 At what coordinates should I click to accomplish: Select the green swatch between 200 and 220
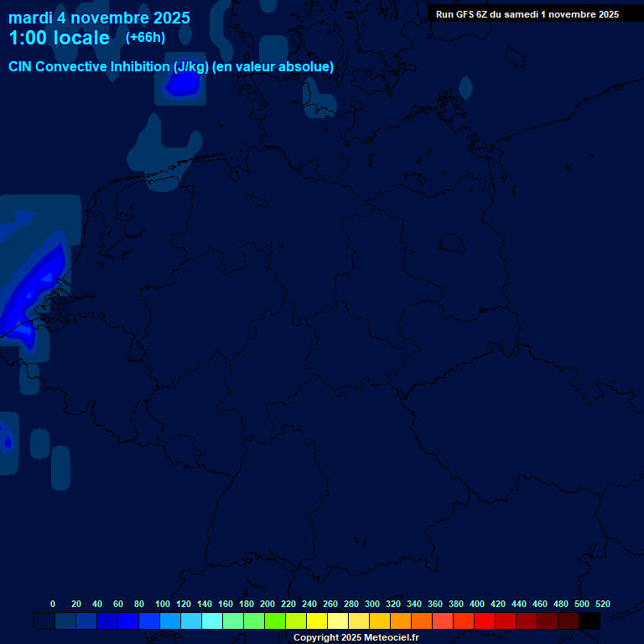(275, 621)
